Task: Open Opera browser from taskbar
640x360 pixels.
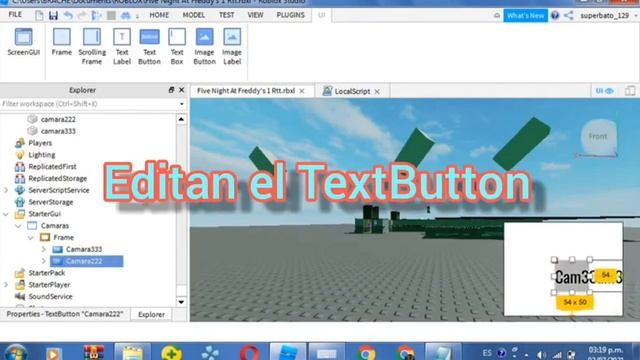Action: [x=249, y=353]
